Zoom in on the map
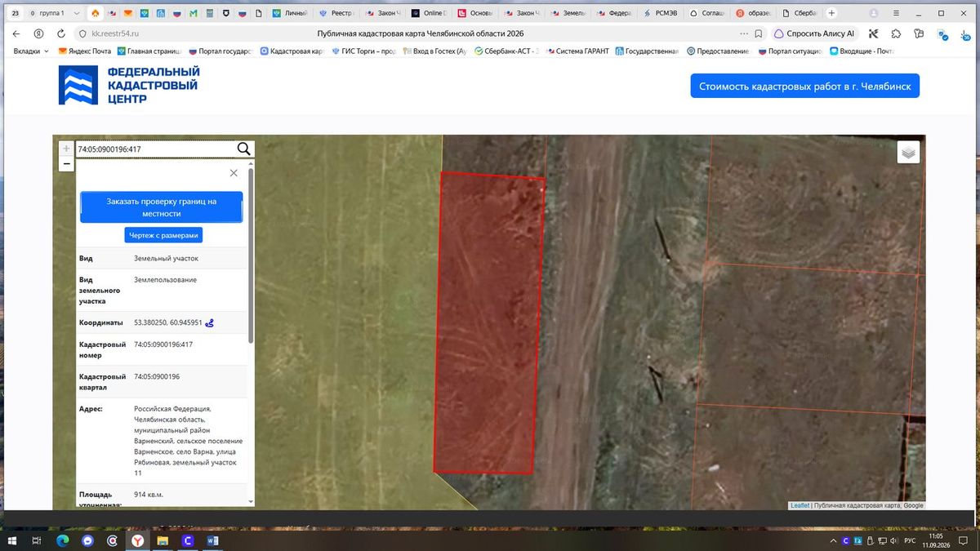Viewport: 980px width, 551px height. [x=66, y=149]
